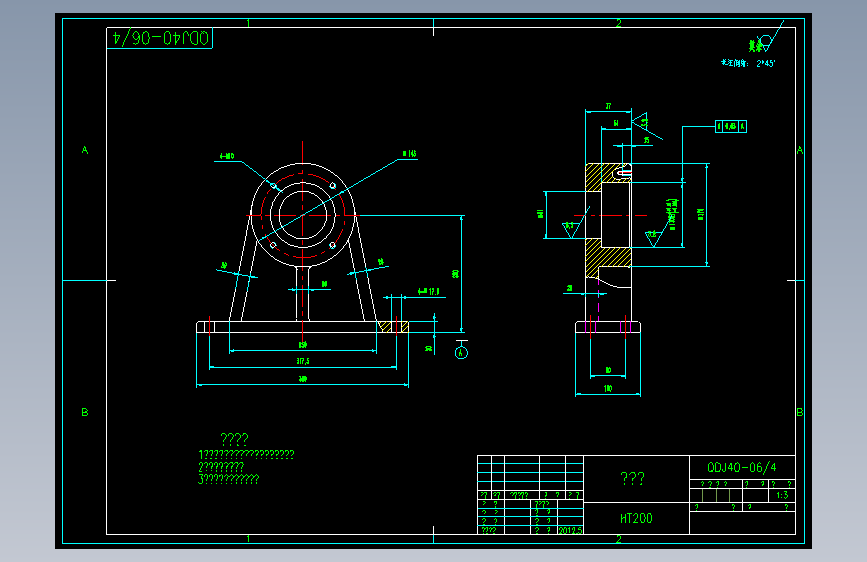The height and width of the screenshot is (562, 867).
Task: Select the roughness triangle right of the bore section
Action: click(x=654, y=237)
